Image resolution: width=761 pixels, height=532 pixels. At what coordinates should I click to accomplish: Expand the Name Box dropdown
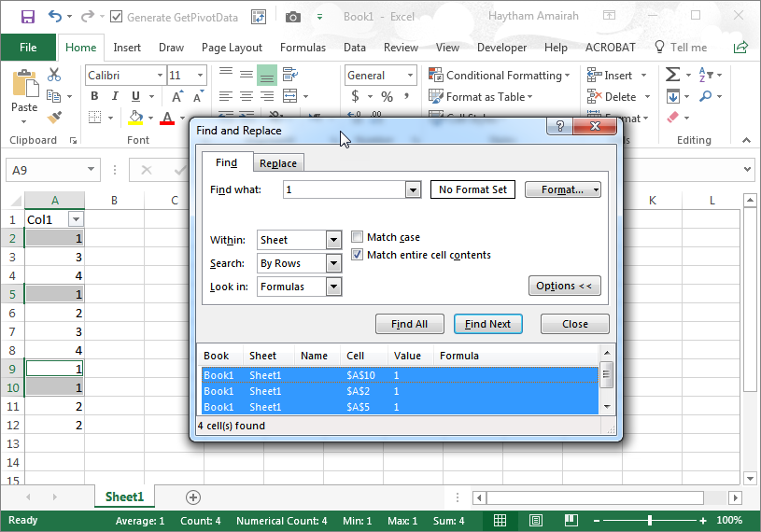point(91,169)
